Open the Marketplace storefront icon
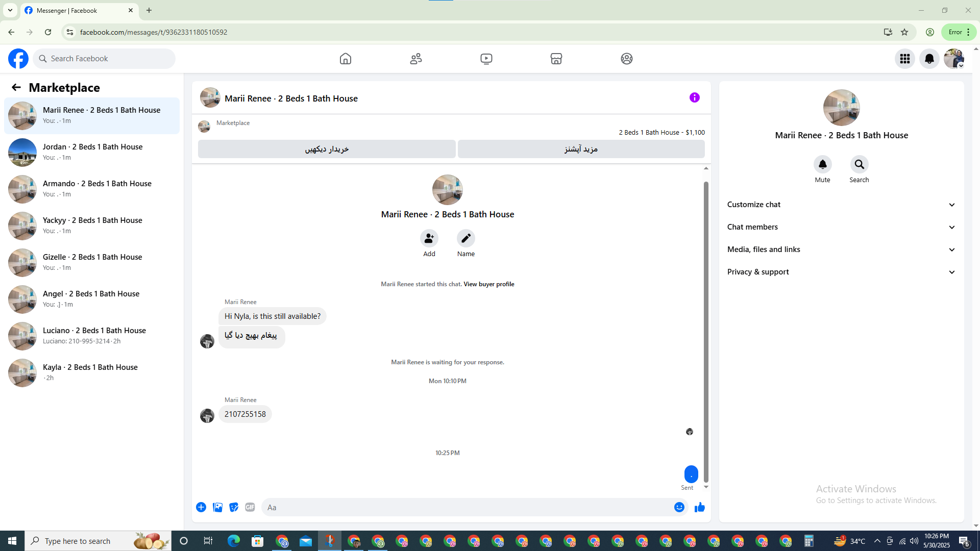Image resolution: width=980 pixels, height=551 pixels. pos(556,59)
